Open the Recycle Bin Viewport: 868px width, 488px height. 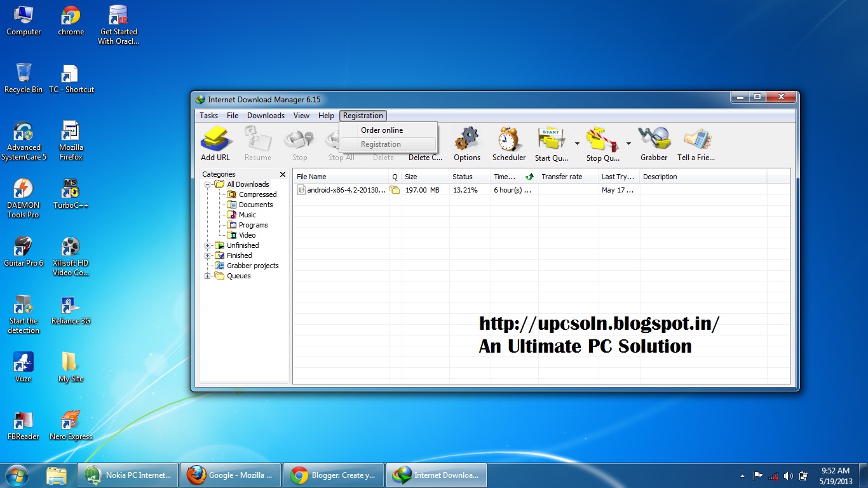pos(24,78)
